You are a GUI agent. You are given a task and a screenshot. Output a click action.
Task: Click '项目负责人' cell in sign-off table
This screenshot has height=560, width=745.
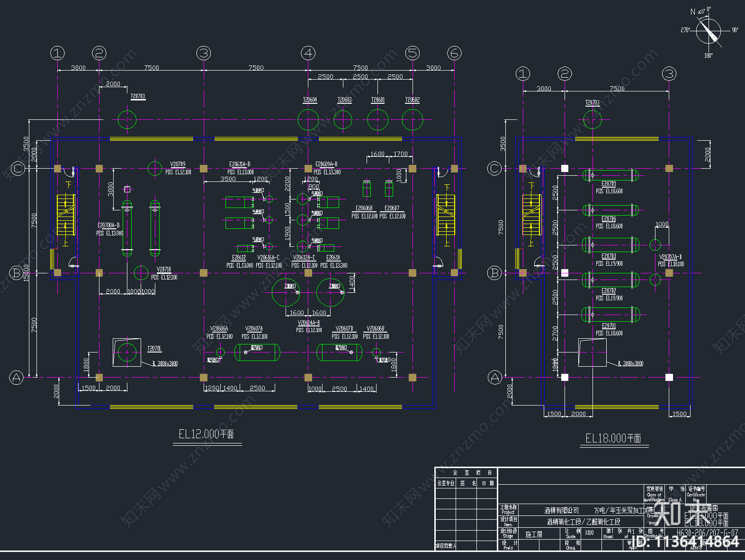pos(446,546)
